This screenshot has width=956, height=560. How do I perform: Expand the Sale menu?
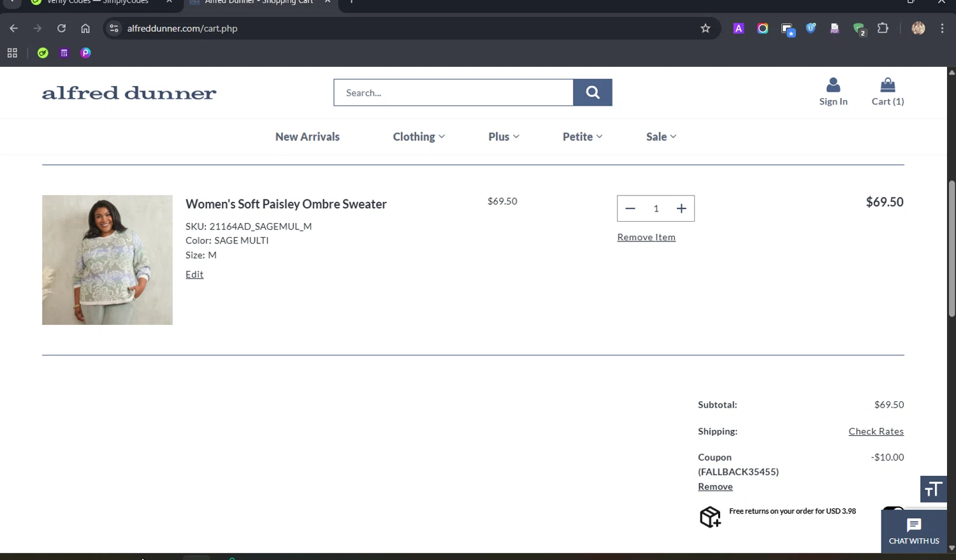[661, 136]
